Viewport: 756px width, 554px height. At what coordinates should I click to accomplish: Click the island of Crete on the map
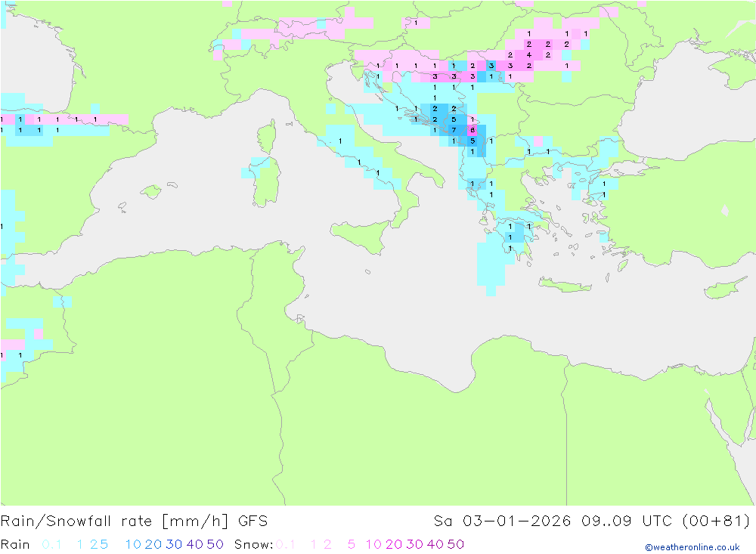point(563,286)
